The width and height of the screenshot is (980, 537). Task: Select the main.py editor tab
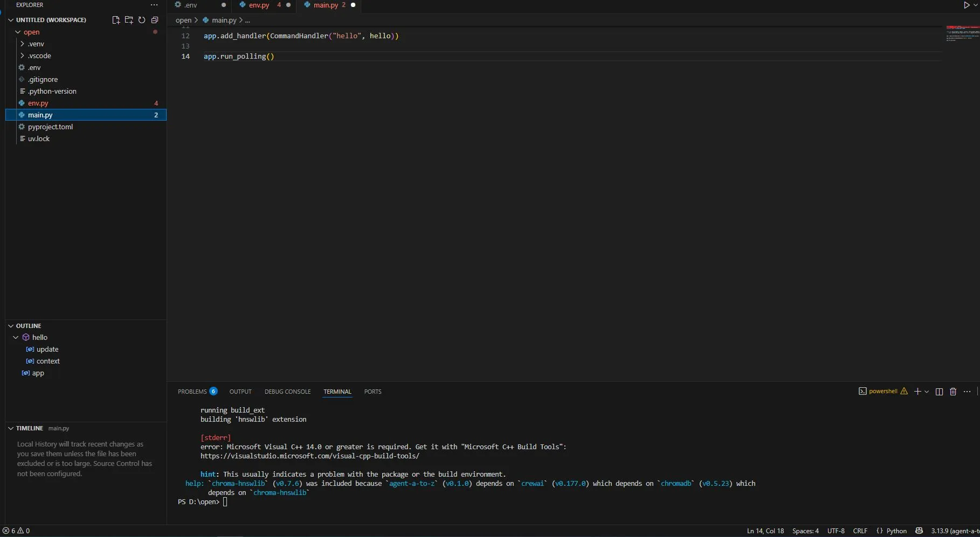[329, 5]
